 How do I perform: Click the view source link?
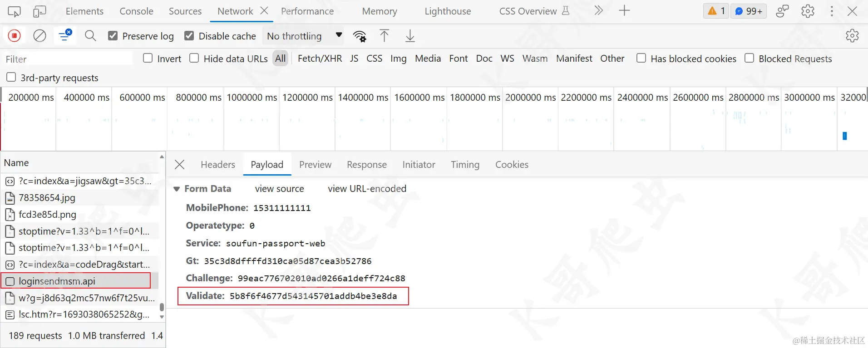click(280, 189)
